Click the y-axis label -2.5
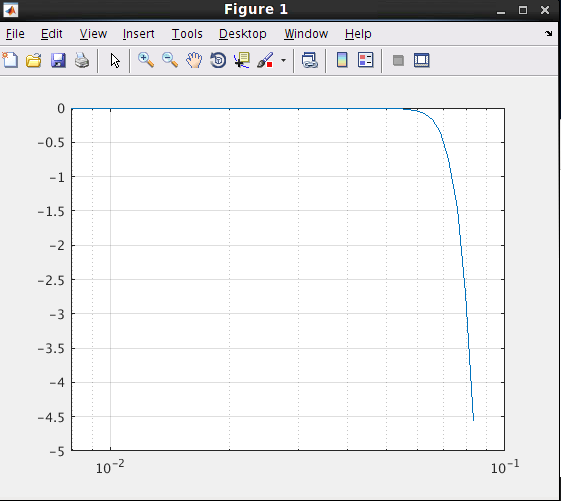 pyautogui.click(x=52, y=281)
